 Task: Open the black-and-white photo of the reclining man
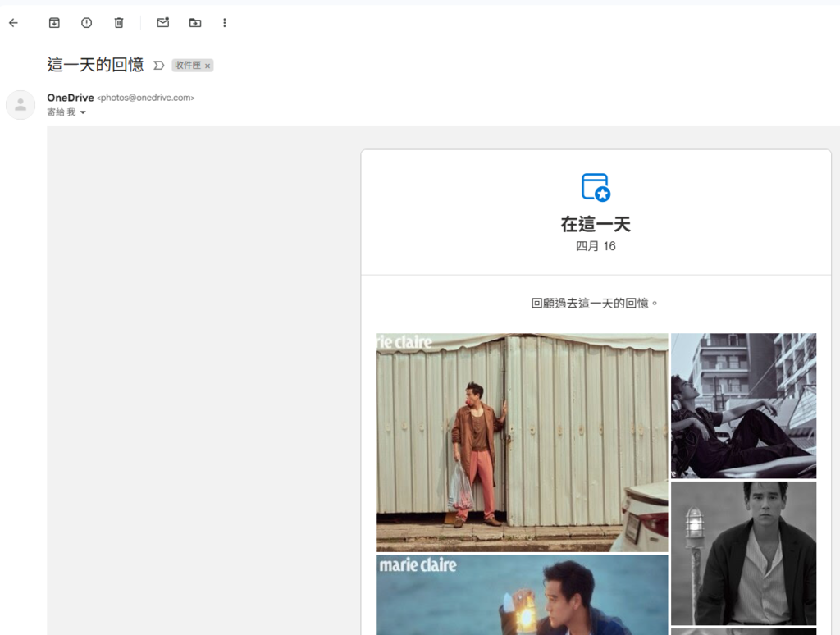click(x=743, y=405)
